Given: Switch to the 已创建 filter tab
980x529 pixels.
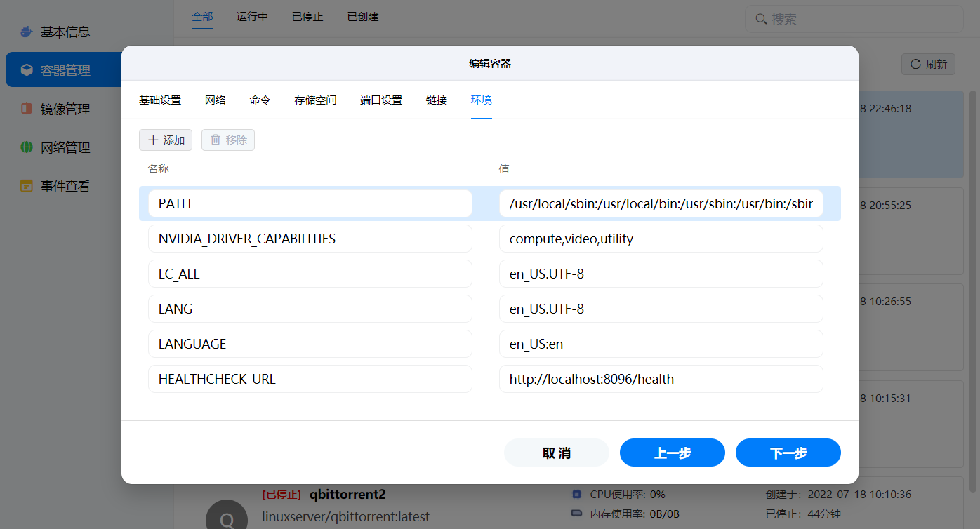Looking at the screenshot, I should [363, 16].
